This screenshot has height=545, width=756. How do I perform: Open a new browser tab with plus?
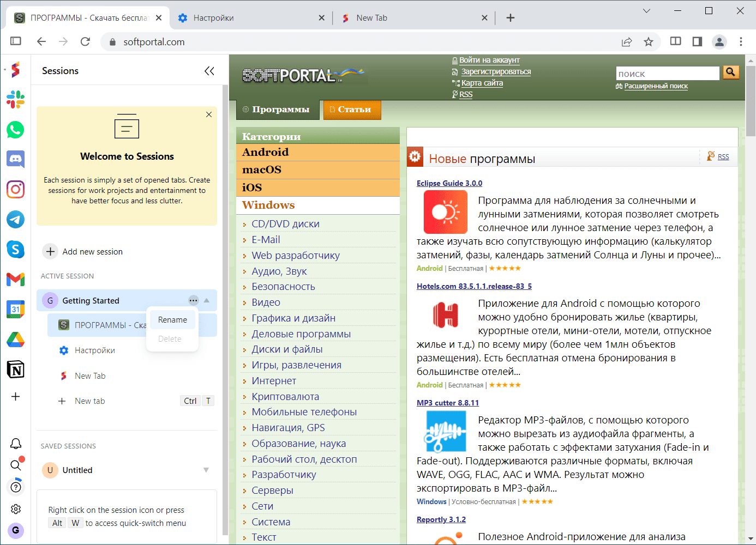511,18
